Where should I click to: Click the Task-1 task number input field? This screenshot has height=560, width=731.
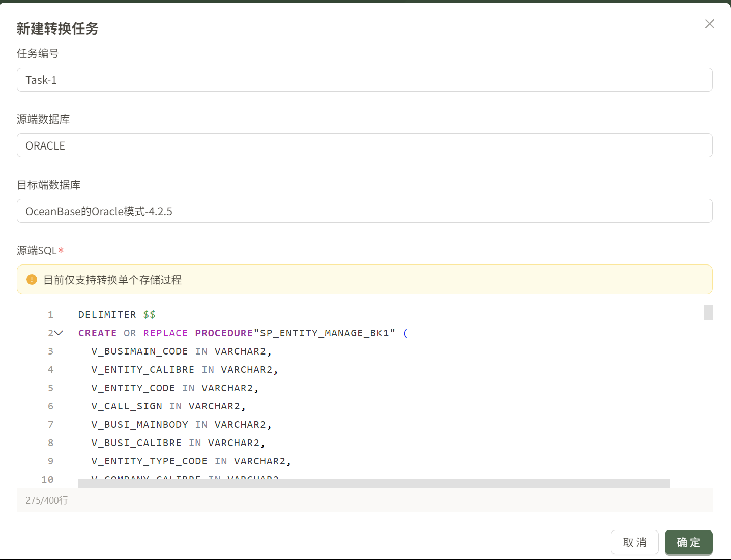(x=364, y=79)
